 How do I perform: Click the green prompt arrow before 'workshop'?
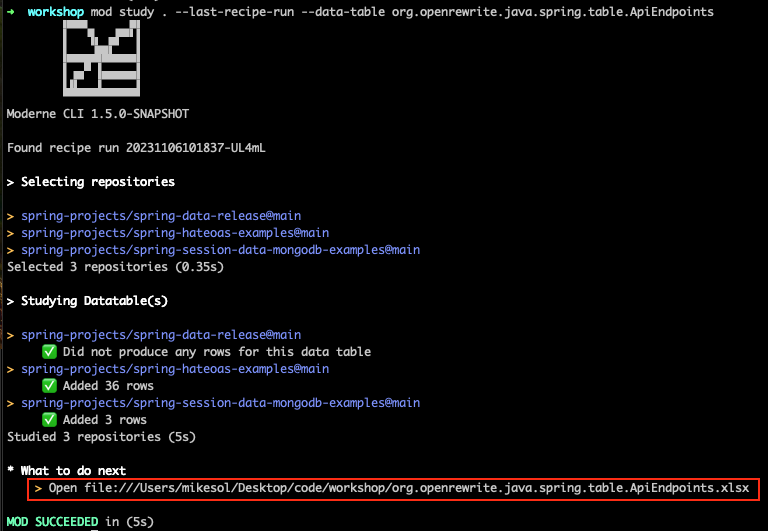coord(11,12)
